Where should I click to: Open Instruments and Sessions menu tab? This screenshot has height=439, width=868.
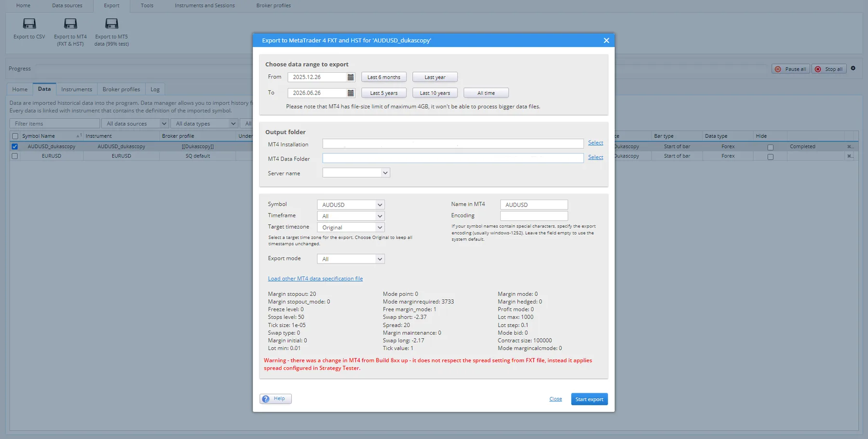click(205, 6)
